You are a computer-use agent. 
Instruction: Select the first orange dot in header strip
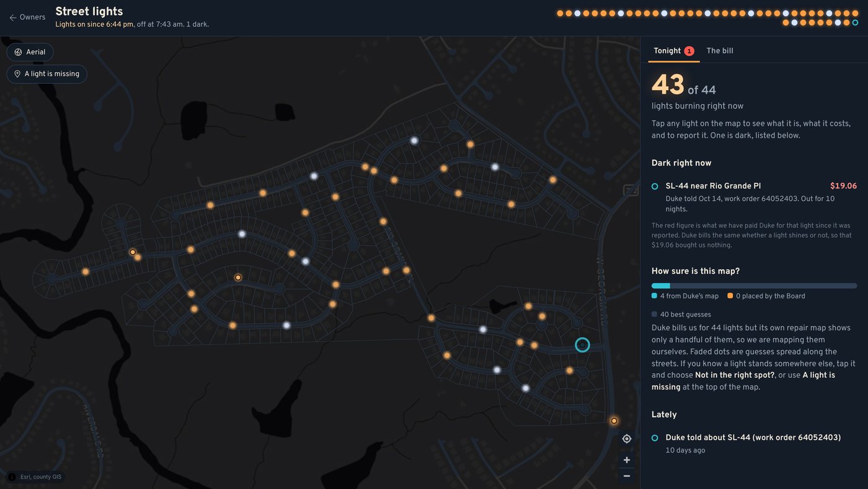tap(560, 13)
